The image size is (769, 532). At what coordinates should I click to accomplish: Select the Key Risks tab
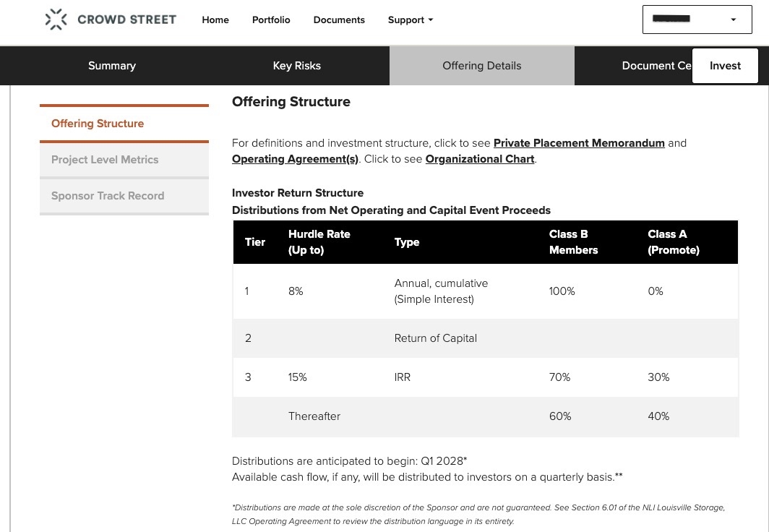[x=296, y=66]
